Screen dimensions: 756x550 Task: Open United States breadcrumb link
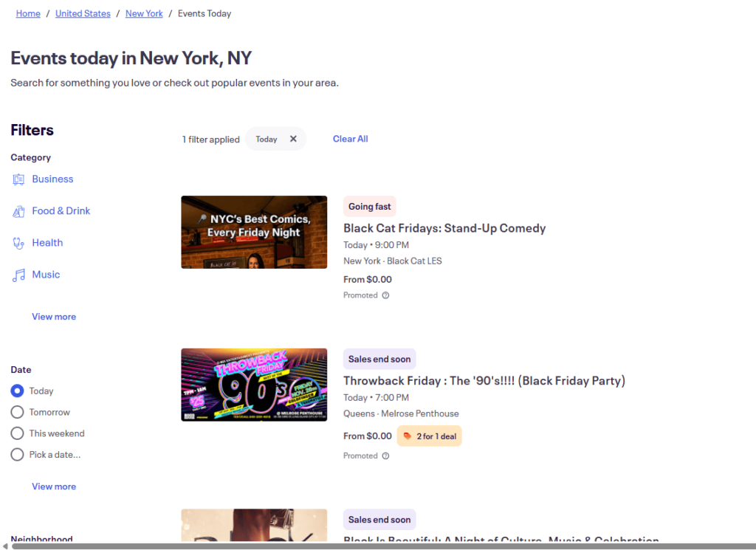(83, 13)
